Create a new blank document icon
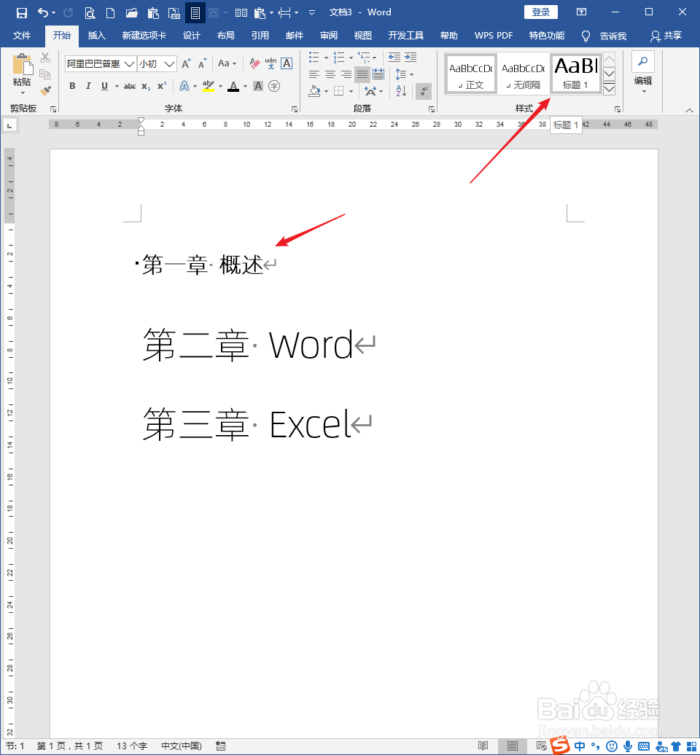Viewport: 700px width, 755px height. (x=110, y=12)
